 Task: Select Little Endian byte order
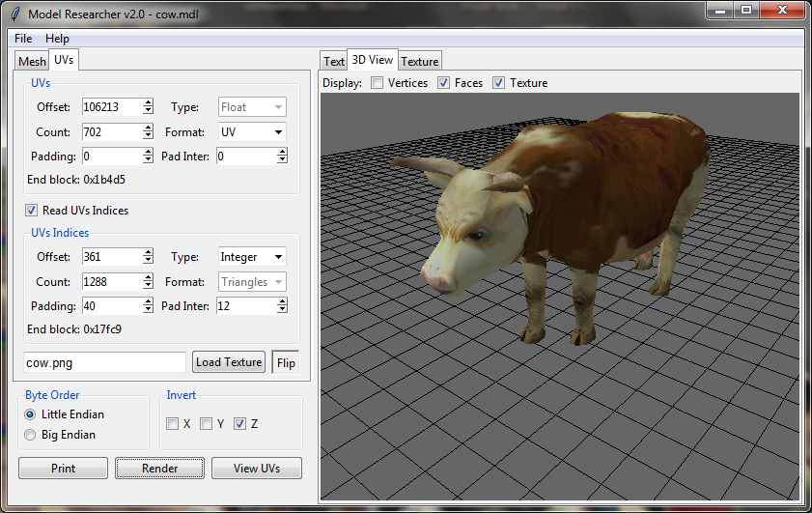click(30, 414)
